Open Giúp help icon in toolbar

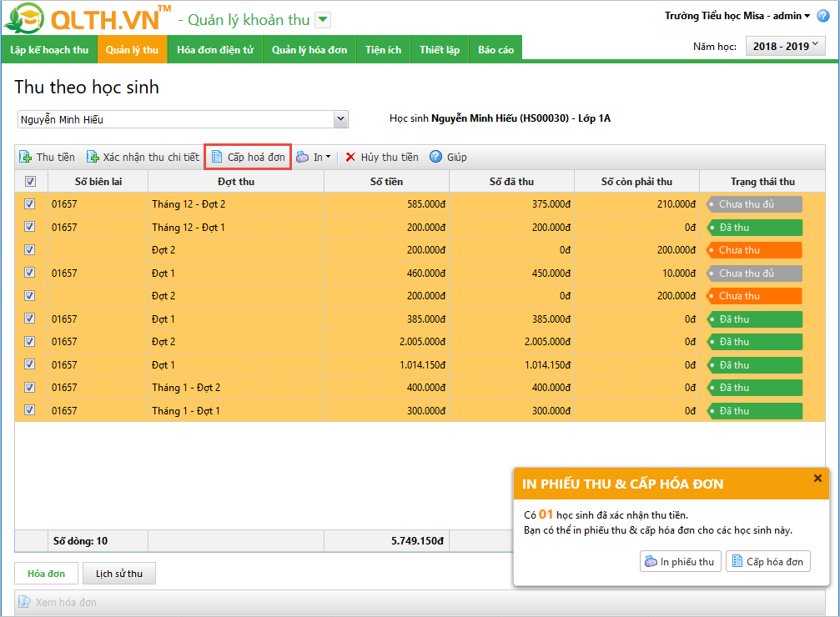tap(435, 157)
